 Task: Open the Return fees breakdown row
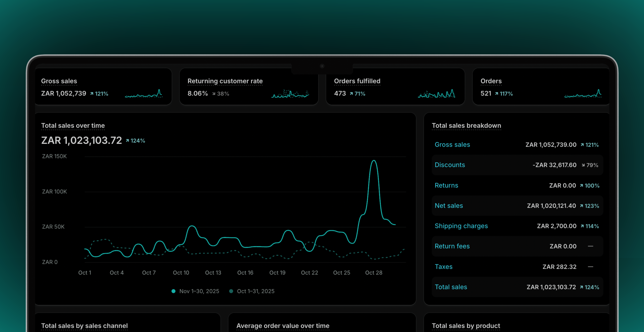(x=452, y=246)
